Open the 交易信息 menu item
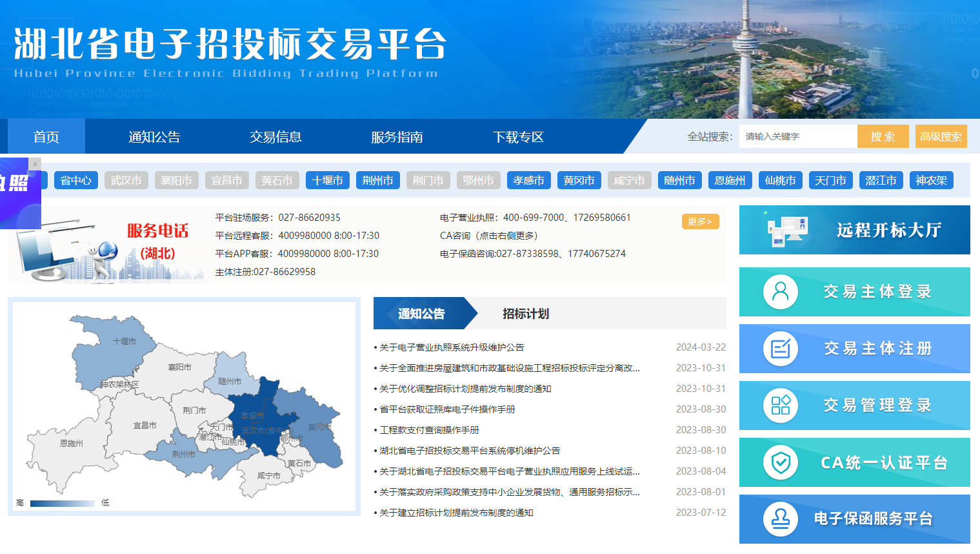This screenshot has height=554, width=980. point(276,136)
